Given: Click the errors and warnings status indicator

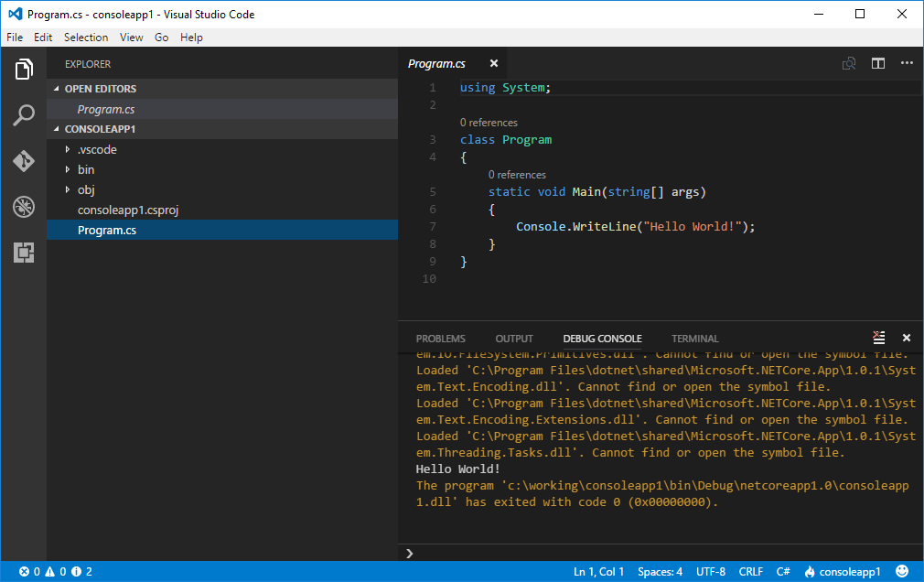Looking at the screenshot, I should pos(55,572).
